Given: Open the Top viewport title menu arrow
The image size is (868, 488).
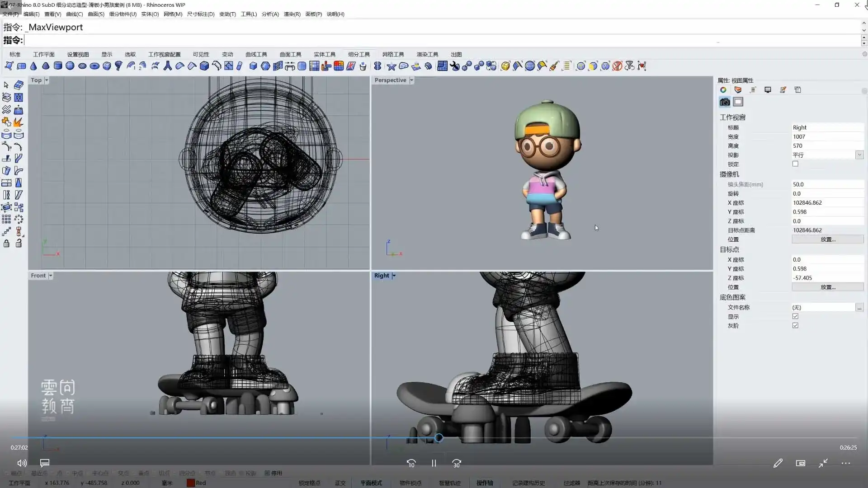Looking at the screenshot, I should tap(46, 80).
